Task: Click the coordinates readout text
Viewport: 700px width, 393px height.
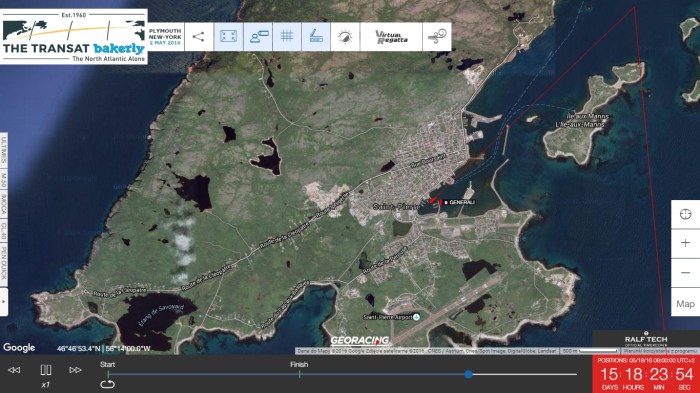Action: 104,348
